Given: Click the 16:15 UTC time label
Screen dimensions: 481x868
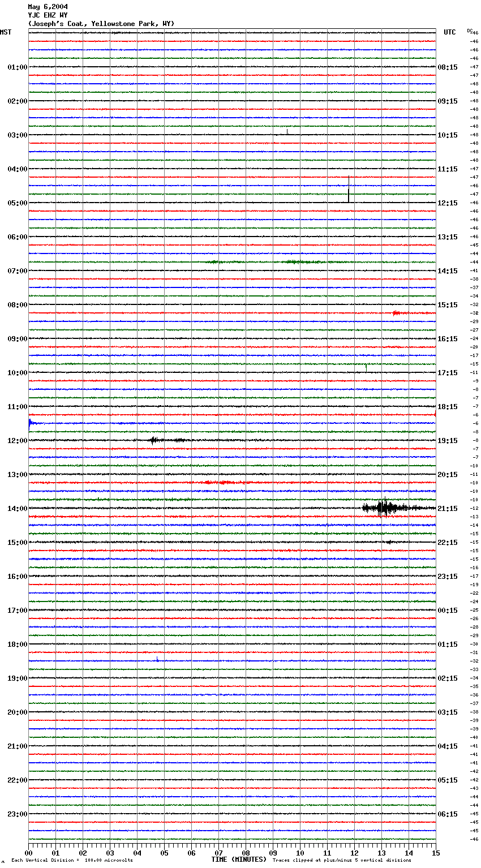Looking at the screenshot, I should pyautogui.click(x=448, y=339).
